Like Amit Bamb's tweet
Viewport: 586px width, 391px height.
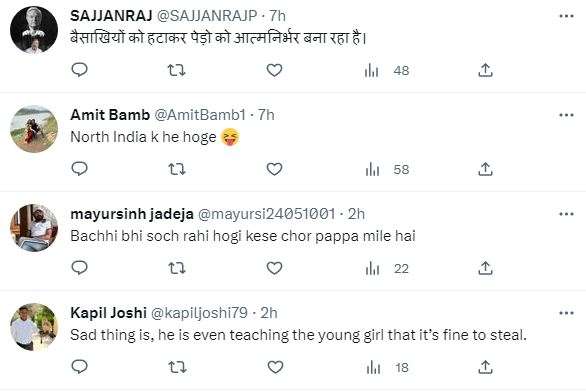(x=274, y=169)
